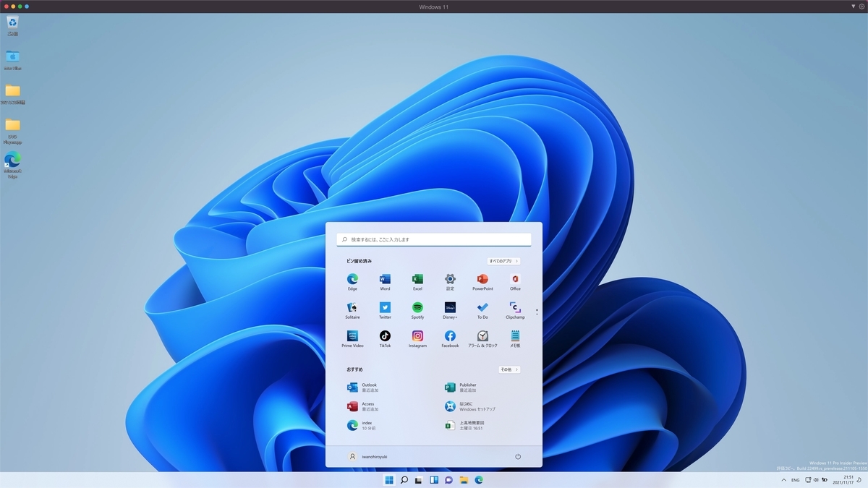Open Alarms & Clock (アラーム & クロック)
The width and height of the screenshot is (868, 488).
point(482,339)
